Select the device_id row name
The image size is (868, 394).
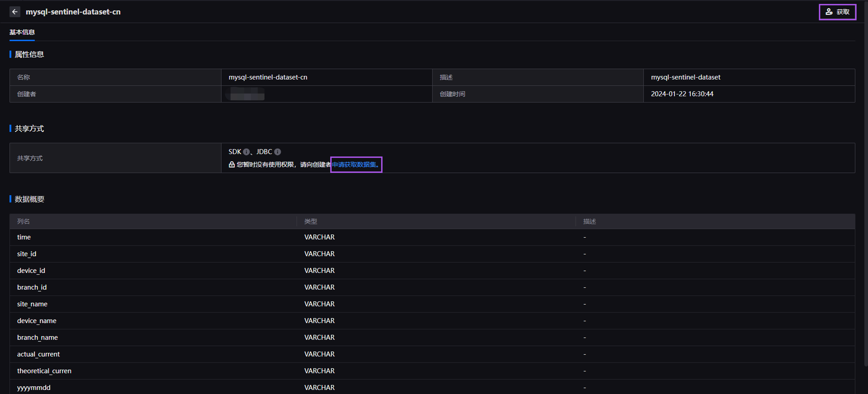[x=31, y=271]
